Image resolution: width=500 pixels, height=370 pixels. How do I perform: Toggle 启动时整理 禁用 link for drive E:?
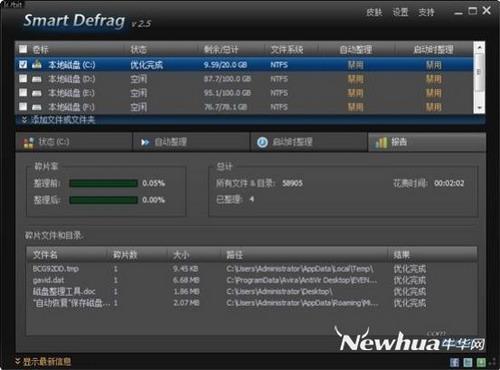tap(434, 93)
